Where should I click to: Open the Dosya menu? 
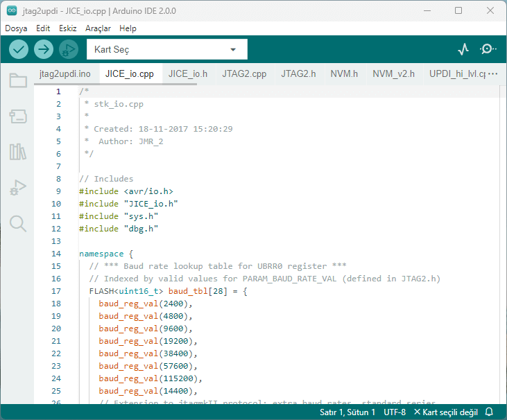tap(16, 28)
